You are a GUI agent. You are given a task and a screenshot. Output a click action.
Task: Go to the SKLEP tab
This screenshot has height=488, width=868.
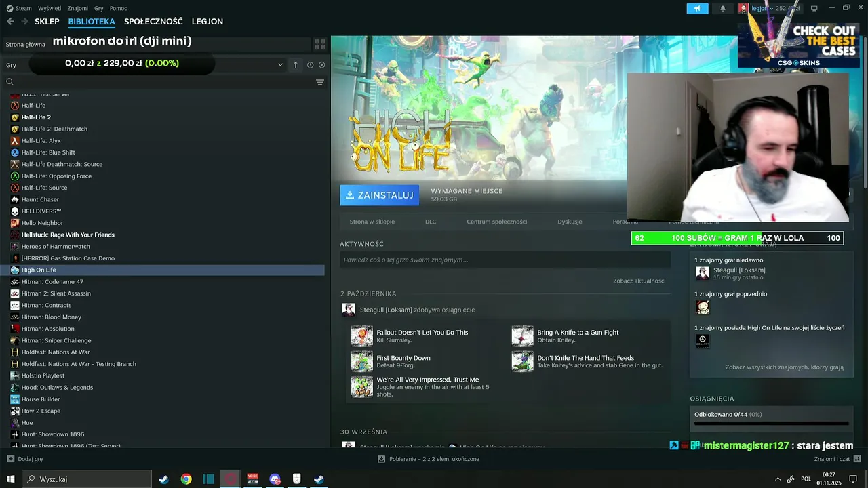click(47, 22)
